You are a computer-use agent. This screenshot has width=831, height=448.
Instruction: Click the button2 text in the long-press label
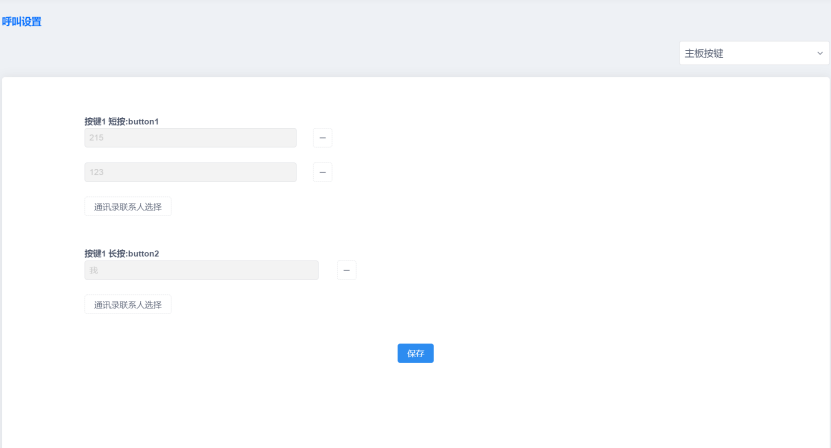[x=144, y=253]
